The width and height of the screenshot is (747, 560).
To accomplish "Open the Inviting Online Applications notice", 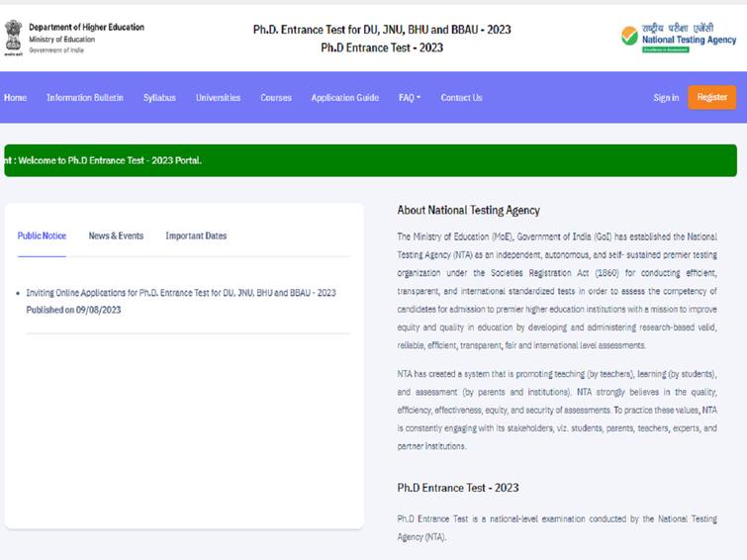I will point(180,293).
